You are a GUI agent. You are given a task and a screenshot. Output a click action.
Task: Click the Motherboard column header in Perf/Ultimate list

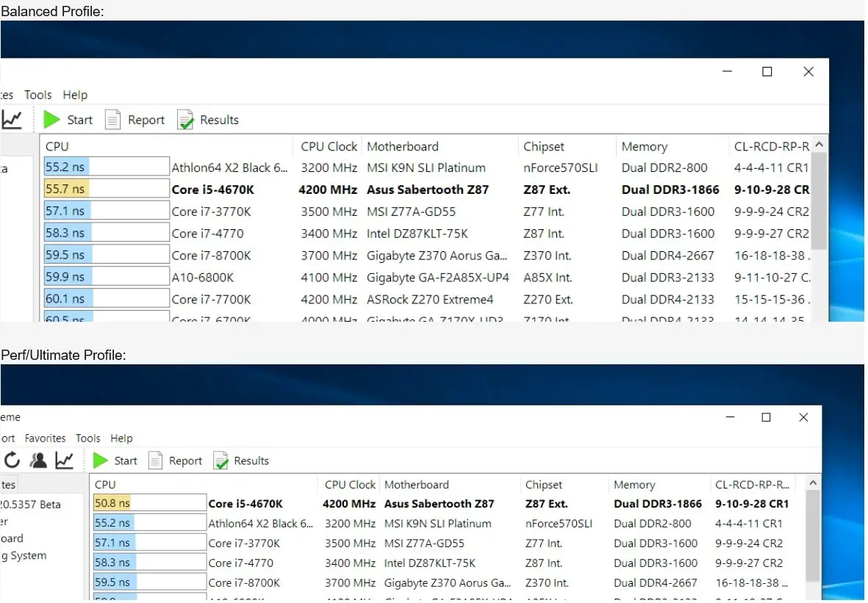416,485
